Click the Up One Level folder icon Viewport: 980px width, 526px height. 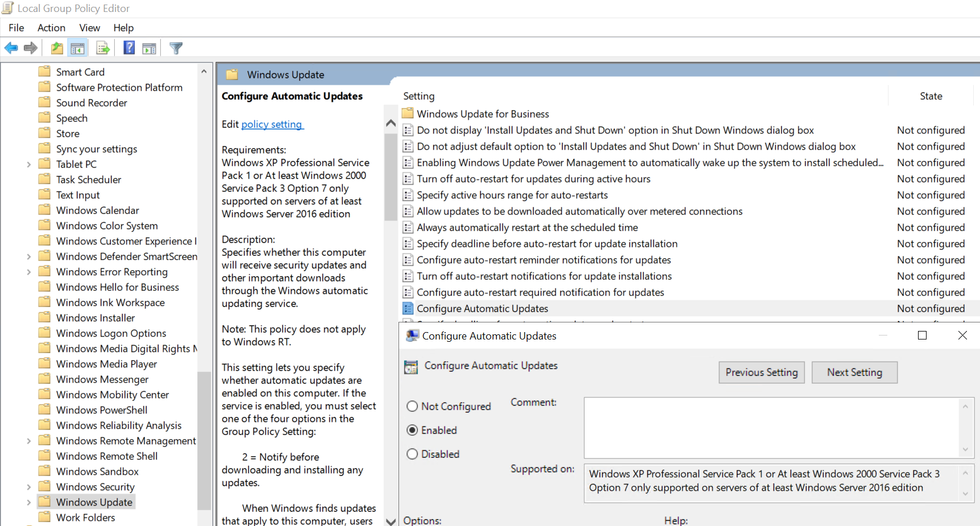click(57, 48)
